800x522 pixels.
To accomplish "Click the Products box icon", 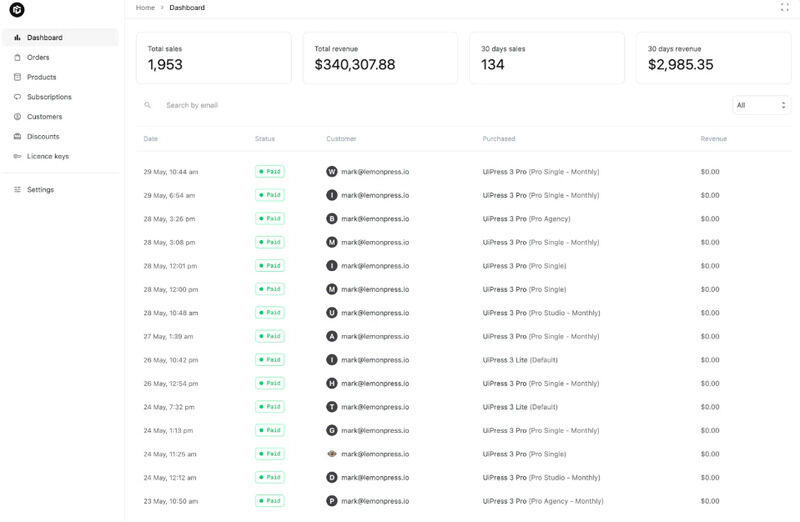I will point(17,77).
